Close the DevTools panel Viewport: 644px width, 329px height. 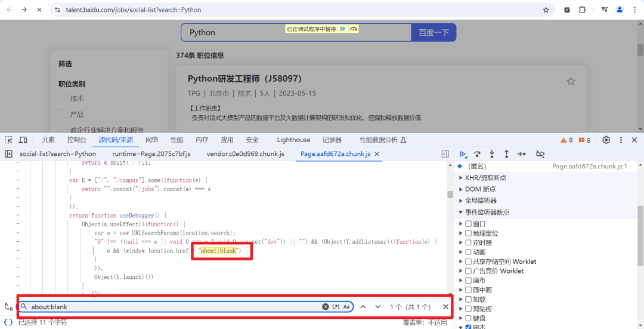tap(634, 140)
